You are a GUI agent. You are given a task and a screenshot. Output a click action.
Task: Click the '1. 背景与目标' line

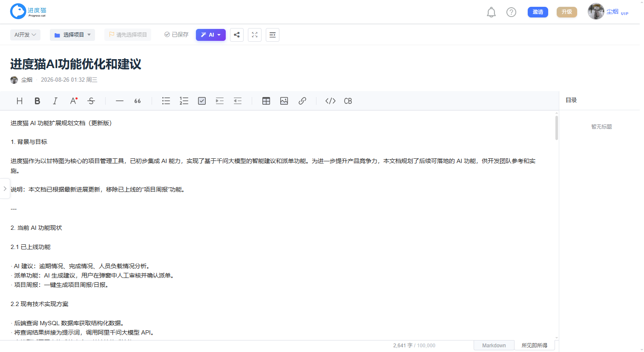[x=29, y=142]
